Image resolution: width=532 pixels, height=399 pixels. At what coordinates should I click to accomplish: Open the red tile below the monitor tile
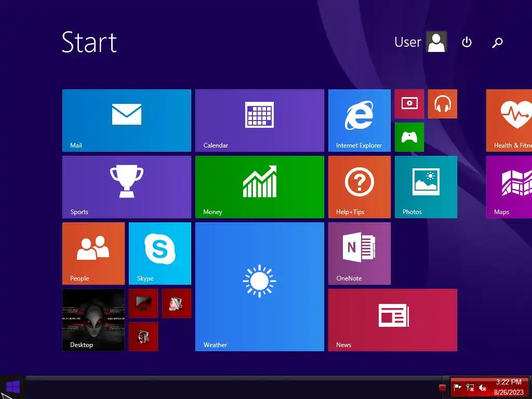[143, 337]
